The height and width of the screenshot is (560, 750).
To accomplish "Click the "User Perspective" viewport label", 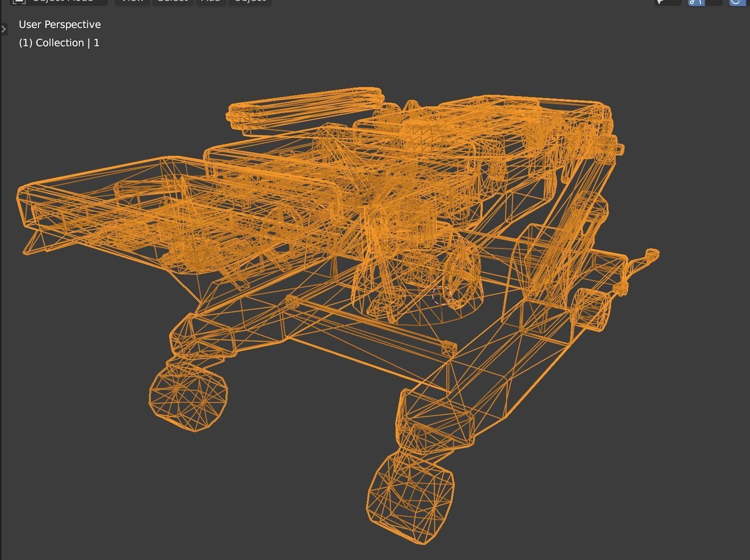I will [60, 24].
